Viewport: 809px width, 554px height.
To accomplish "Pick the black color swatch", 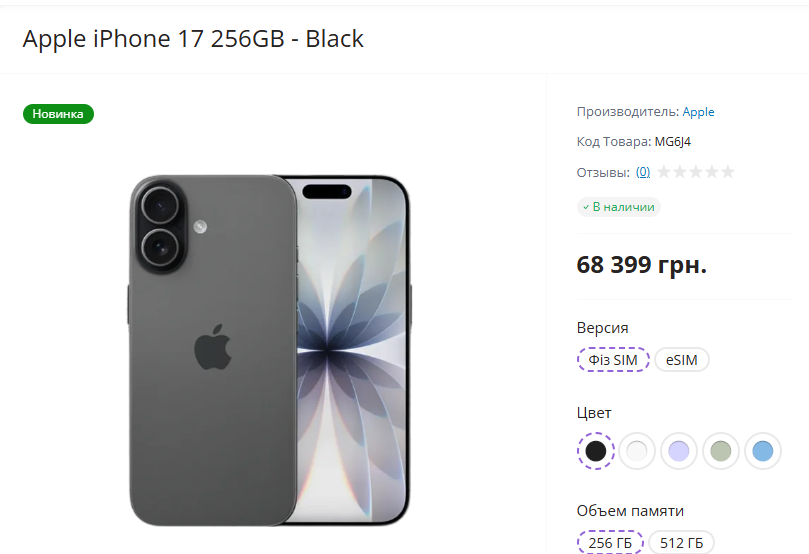I will click(596, 451).
